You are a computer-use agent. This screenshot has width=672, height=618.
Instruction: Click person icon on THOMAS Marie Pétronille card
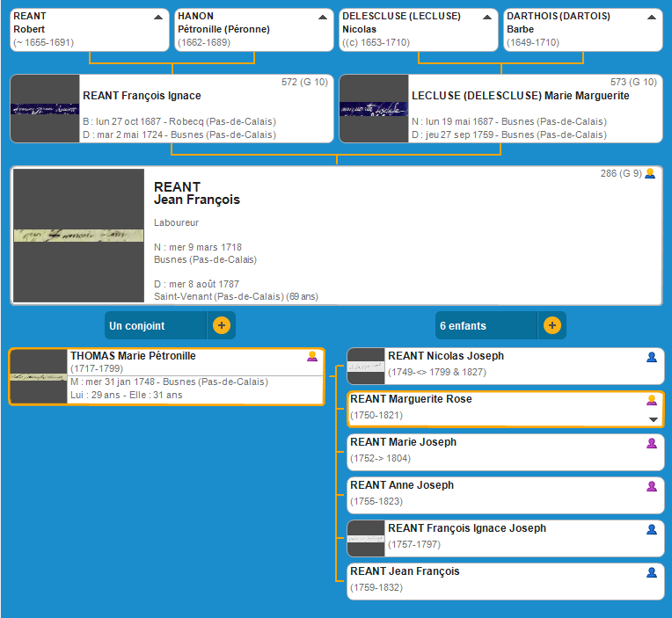pos(311,356)
